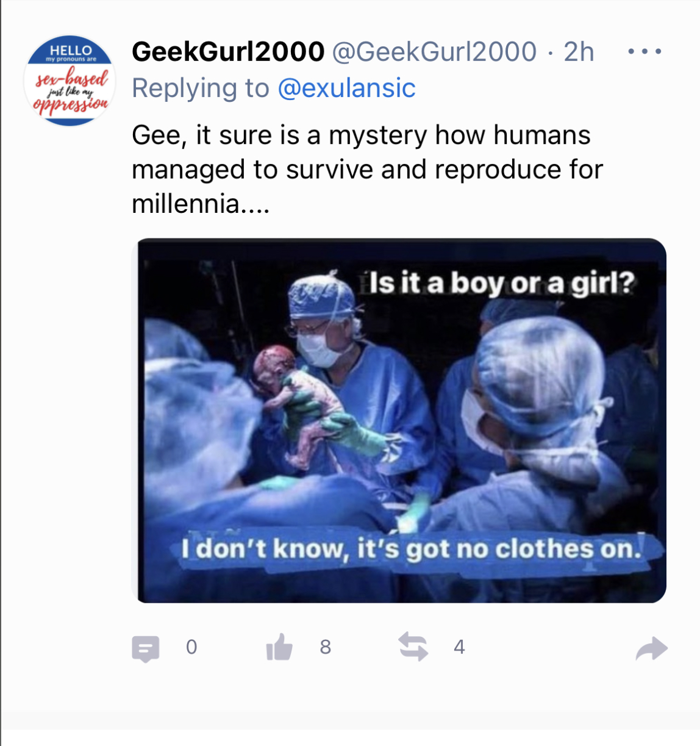Click the repost count showing 4
700x746 pixels.
pos(459,647)
